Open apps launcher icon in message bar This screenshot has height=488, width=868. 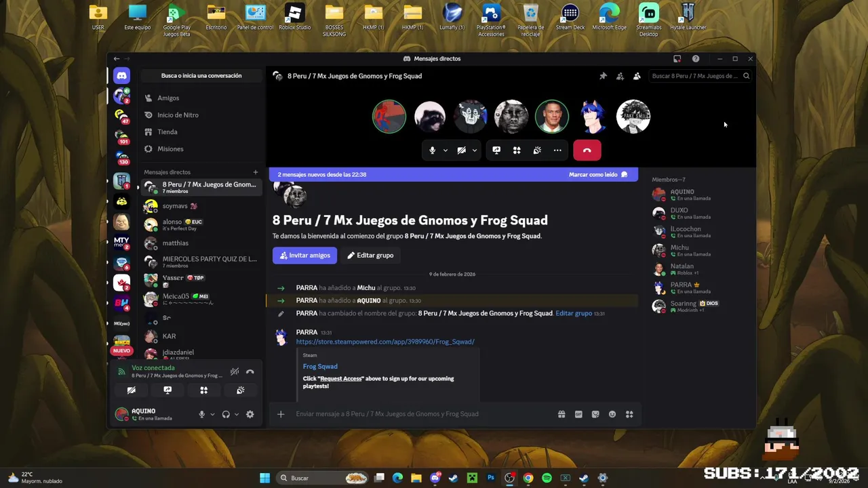tap(629, 414)
